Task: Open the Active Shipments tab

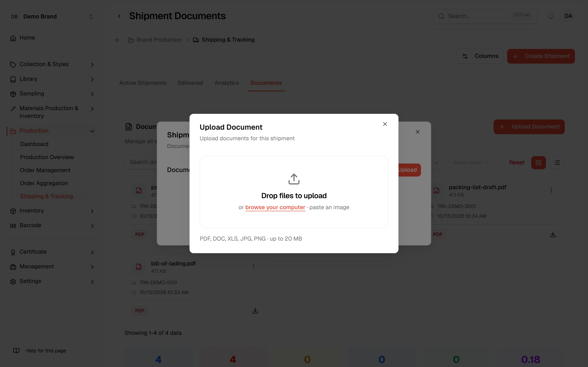Action: coord(143,83)
